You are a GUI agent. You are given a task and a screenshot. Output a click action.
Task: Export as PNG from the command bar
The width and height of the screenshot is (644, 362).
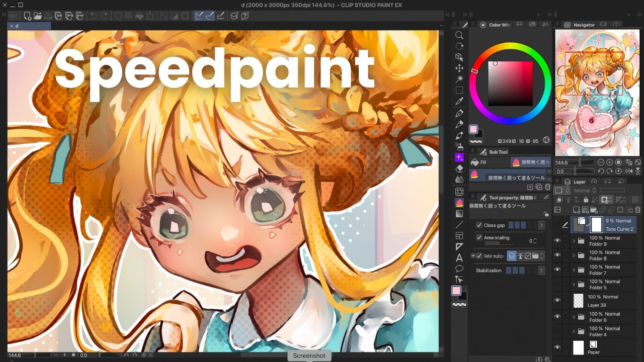pyautogui.click(x=68, y=16)
